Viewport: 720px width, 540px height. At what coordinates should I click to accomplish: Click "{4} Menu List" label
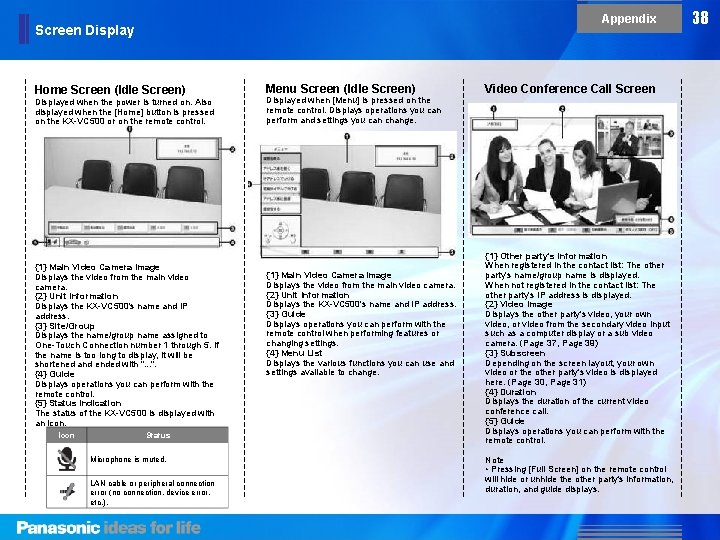(x=294, y=353)
